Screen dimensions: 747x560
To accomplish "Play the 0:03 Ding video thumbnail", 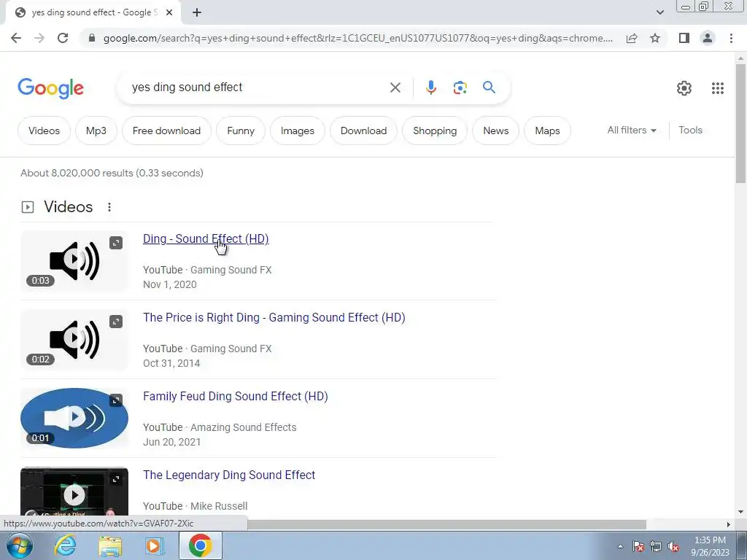I will tap(74, 261).
